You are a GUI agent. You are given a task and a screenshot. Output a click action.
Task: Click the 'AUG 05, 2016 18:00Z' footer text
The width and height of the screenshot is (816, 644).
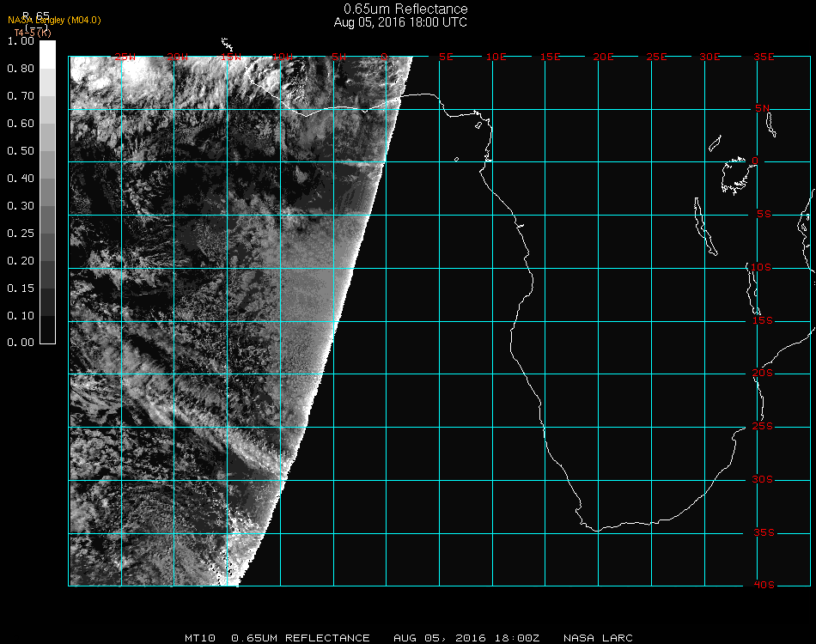click(466, 638)
